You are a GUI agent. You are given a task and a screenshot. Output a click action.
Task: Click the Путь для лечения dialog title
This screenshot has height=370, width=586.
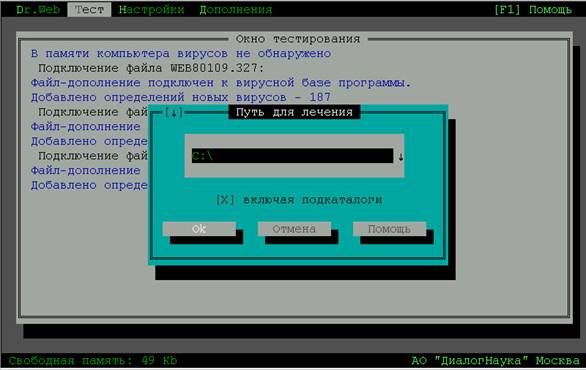coord(294,112)
